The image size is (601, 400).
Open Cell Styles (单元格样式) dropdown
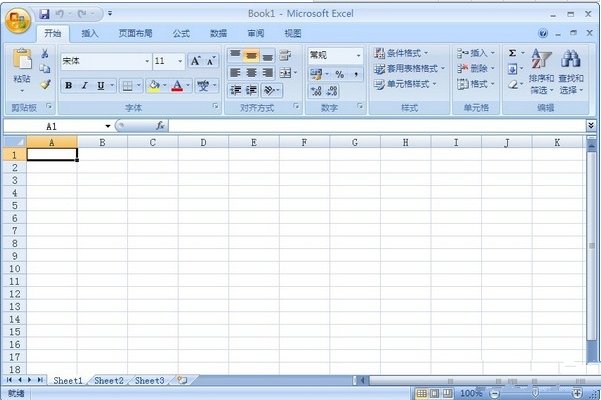406,84
